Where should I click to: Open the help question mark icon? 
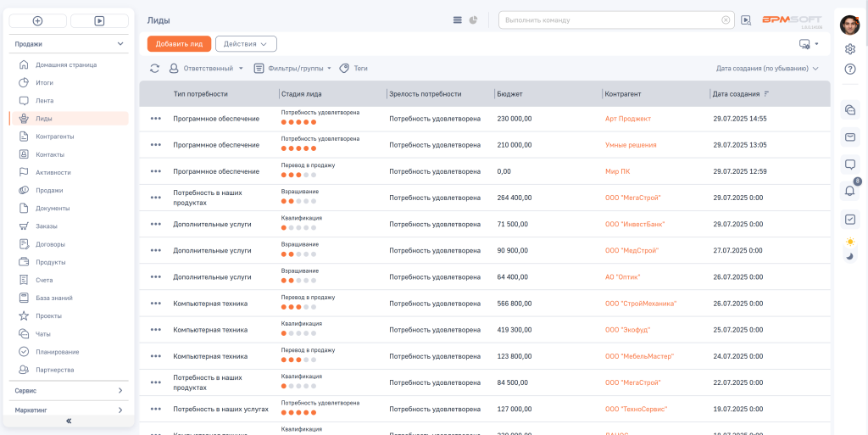click(849, 70)
